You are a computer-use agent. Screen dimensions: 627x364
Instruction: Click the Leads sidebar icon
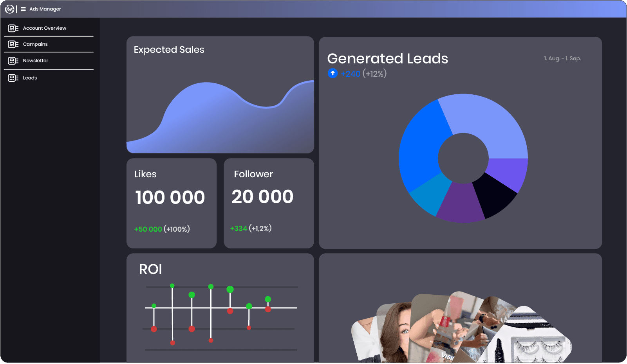tap(13, 78)
